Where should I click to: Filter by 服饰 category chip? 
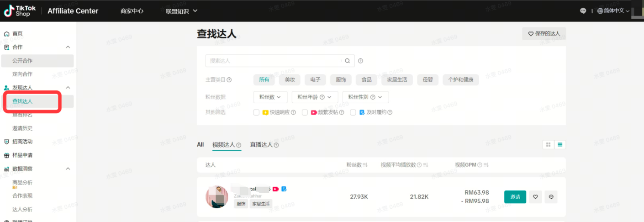(x=341, y=80)
